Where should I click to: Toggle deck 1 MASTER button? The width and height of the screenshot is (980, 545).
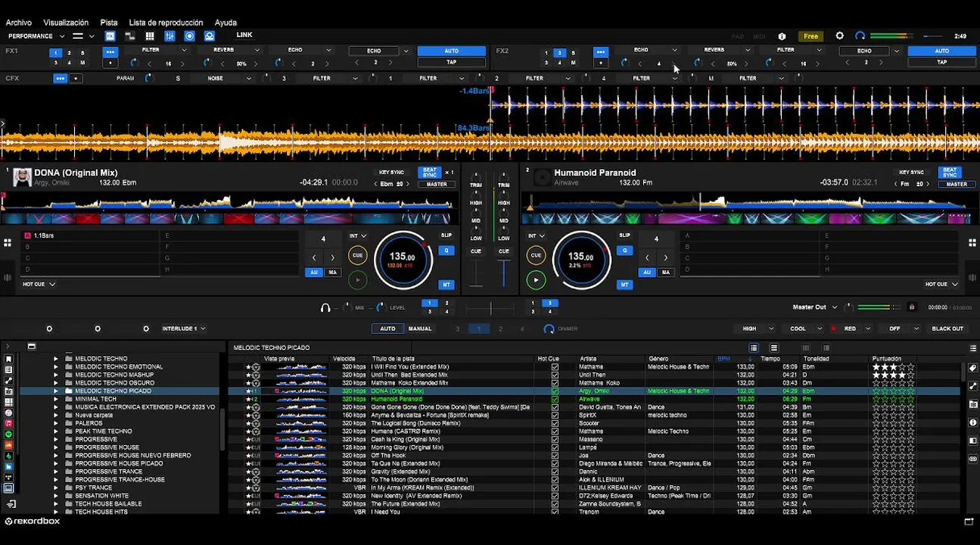click(x=437, y=184)
